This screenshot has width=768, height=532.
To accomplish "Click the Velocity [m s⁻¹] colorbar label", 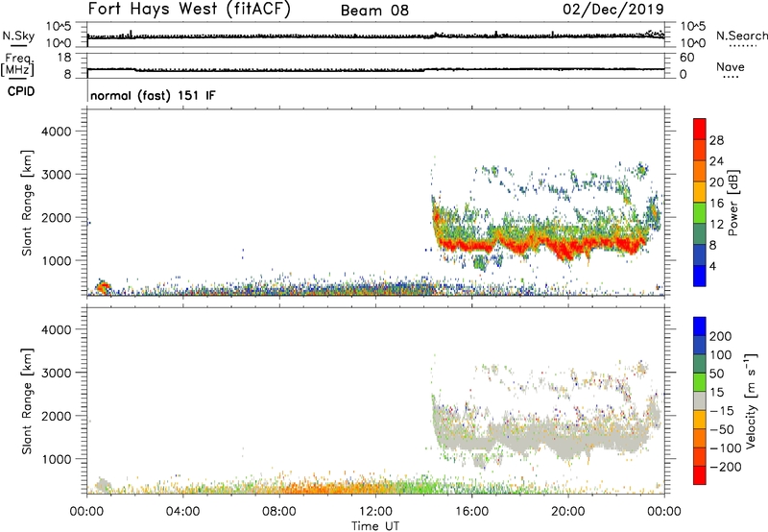I will [750, 400].
